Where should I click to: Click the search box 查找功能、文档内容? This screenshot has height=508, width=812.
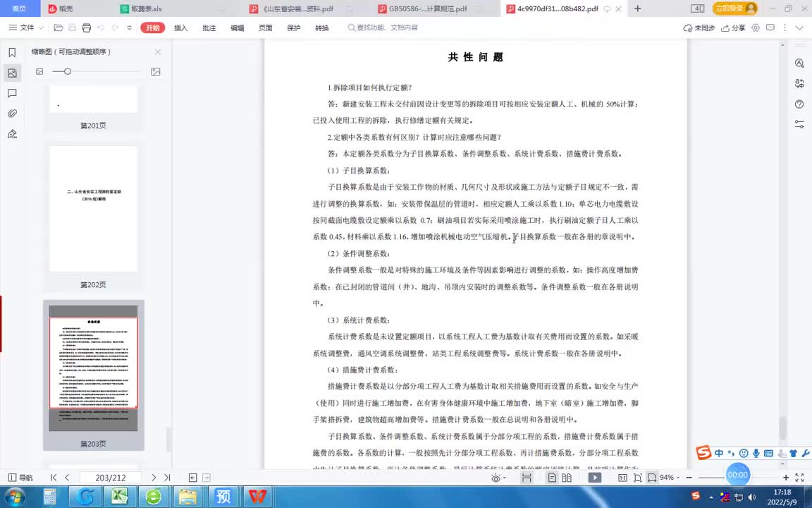pyautogui.click(x=383, y=28)
